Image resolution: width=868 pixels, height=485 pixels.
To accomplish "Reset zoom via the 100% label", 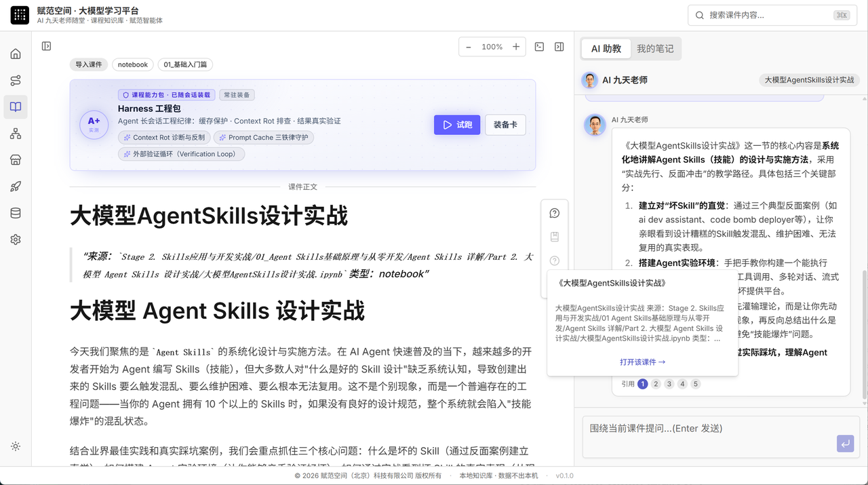I will pos(492,47).
